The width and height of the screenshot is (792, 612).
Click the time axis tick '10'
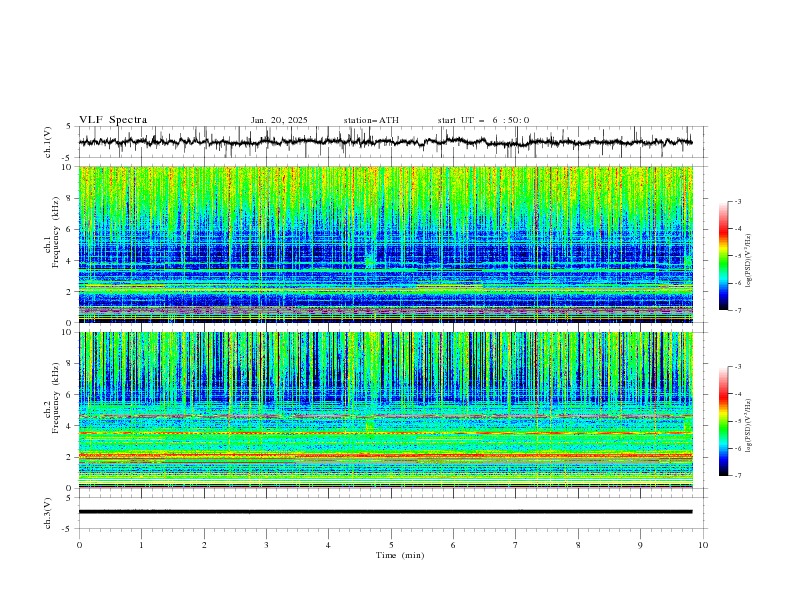703,545
